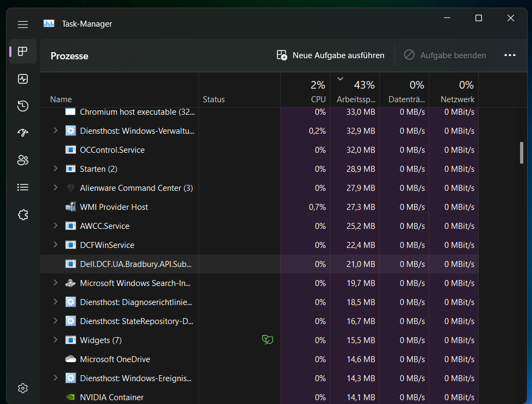532x404 pixels.
Task: Click the 0,7% CPU value
Action: coord(317,207)
